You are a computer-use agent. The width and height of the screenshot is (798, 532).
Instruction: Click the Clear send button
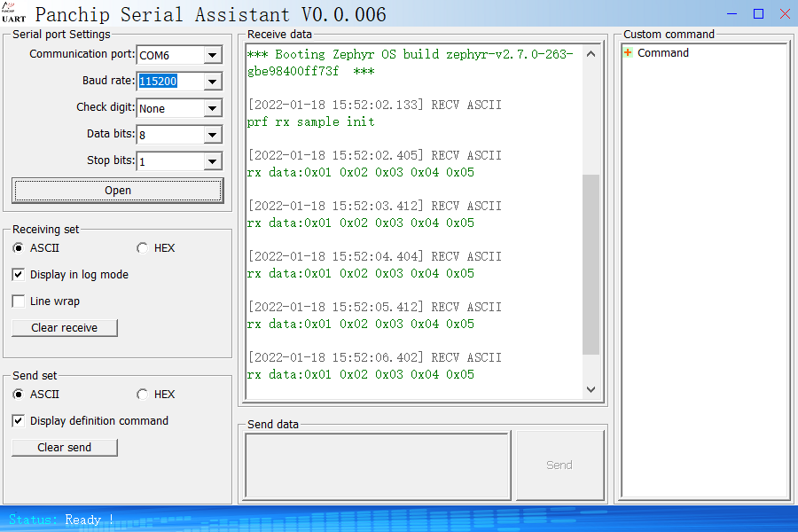pos(65,448)
